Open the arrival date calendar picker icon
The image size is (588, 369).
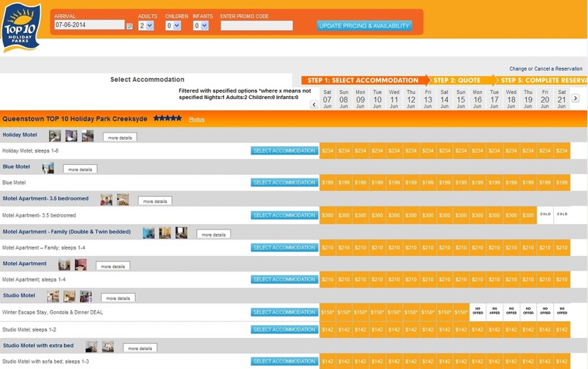point(129,26)
